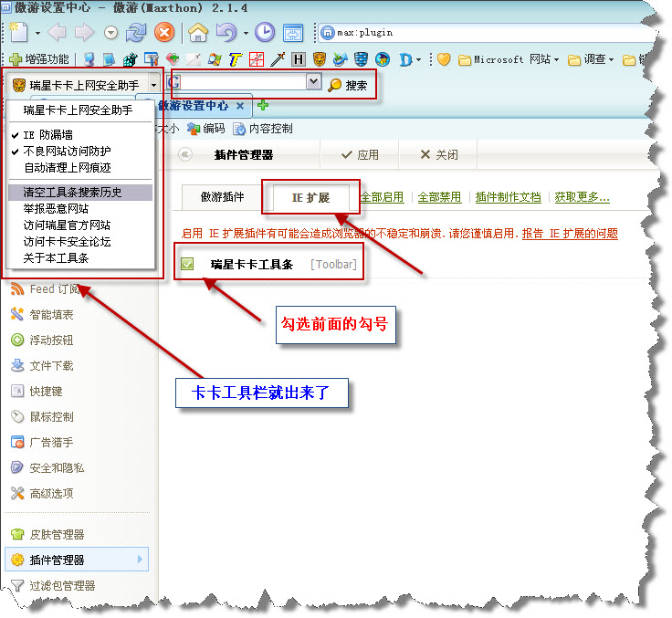672x618 pixels.
Task: Open 智能填表 settings in sidebar
Action: click(42, 315)
